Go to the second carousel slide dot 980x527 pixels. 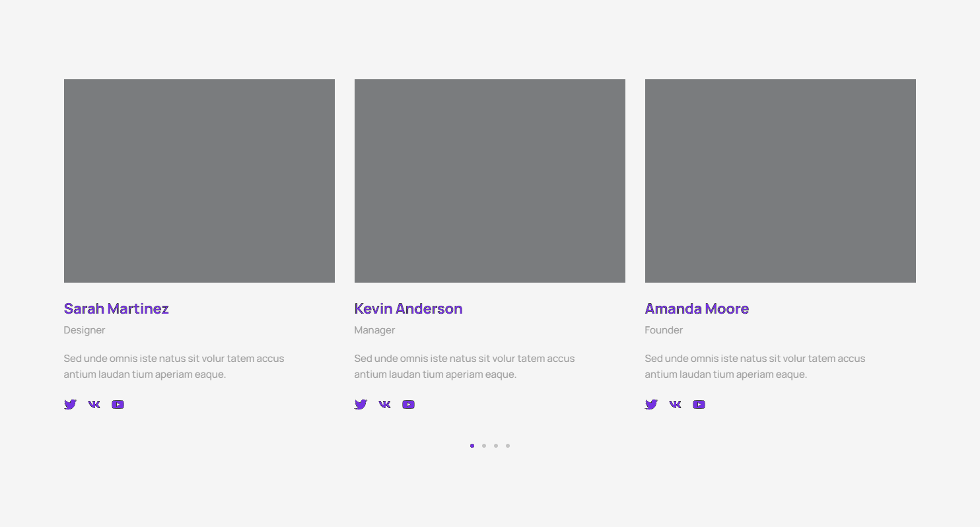coord(484,446)
